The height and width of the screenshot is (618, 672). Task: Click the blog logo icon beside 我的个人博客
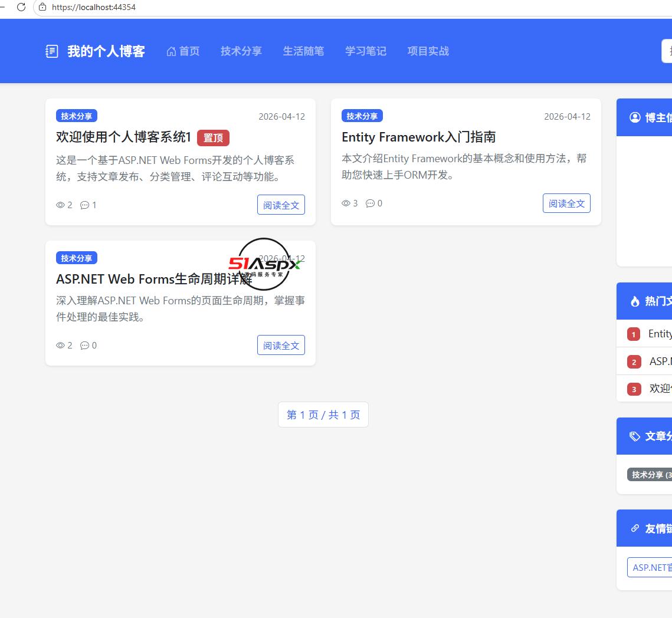52,51
